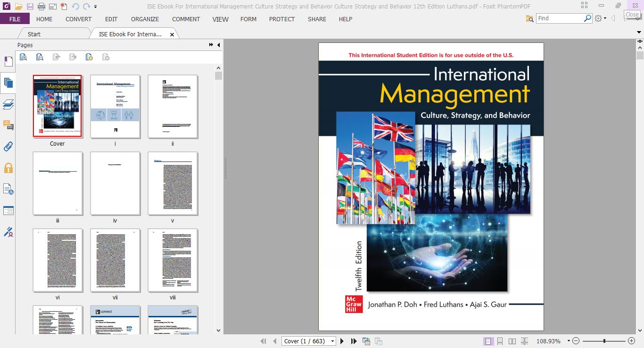
Task: Toggle full screen mode icon in title bar
Action: (585, 6)
